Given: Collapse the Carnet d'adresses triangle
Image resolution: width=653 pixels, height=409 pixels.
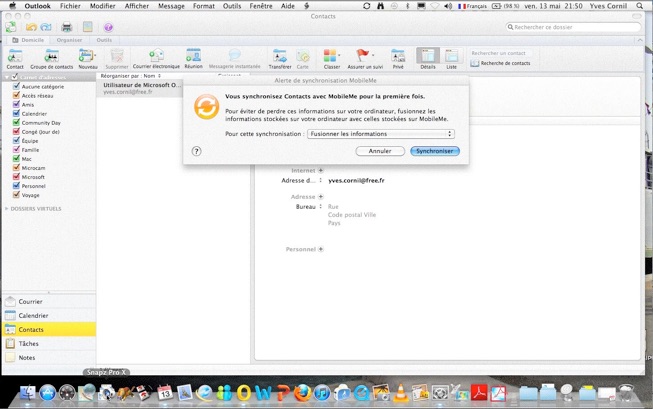Looking at the screenshot, I should (x=7, y=77).
